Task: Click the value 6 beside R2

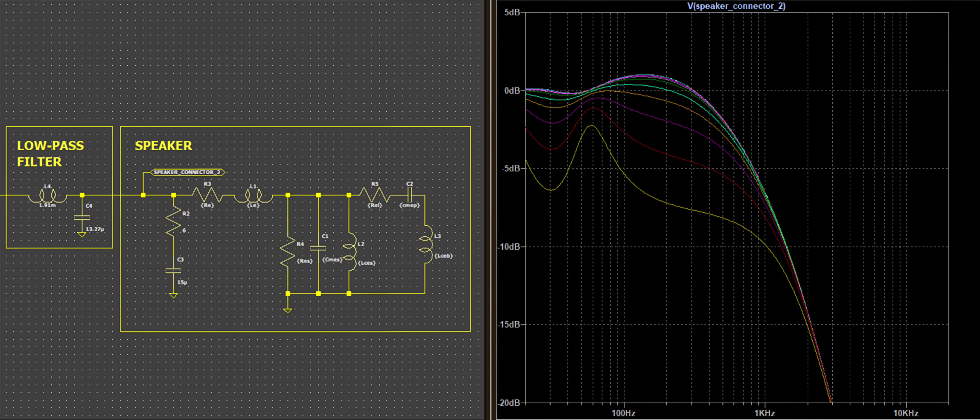Action: [x=184, y=231]
